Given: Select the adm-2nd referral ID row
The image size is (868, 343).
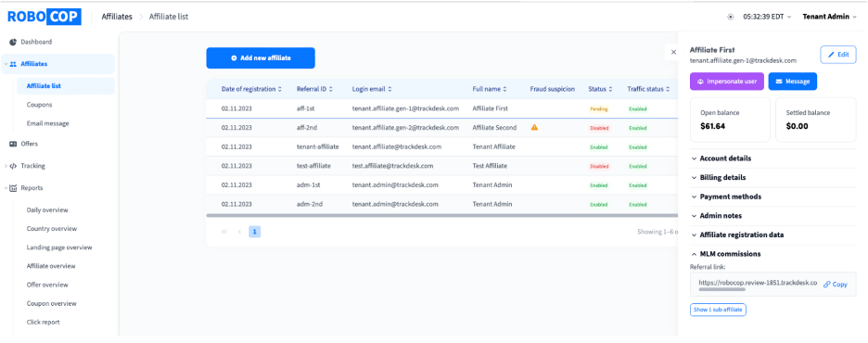Looking at the screenshot, I should [441, 204].
